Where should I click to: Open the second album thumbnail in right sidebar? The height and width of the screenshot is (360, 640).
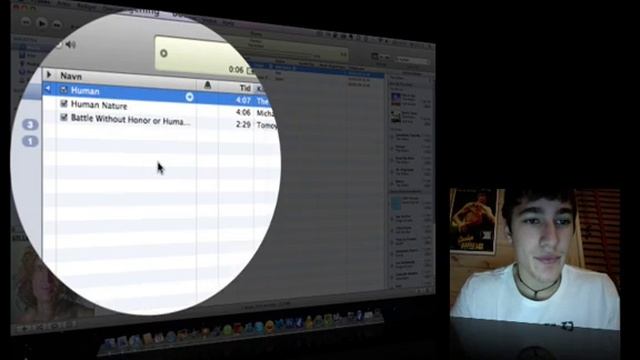coord(396,118)
